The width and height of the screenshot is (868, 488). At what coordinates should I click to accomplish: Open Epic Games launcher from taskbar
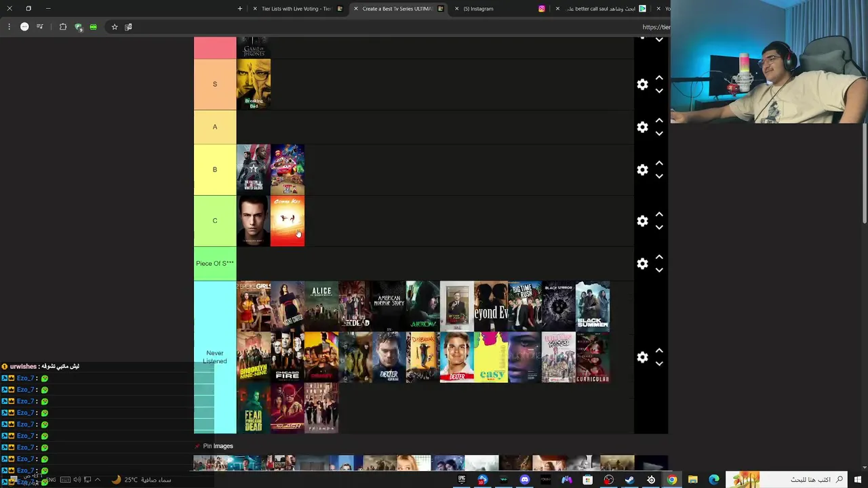pyautogui.click(x=462, y=480)
